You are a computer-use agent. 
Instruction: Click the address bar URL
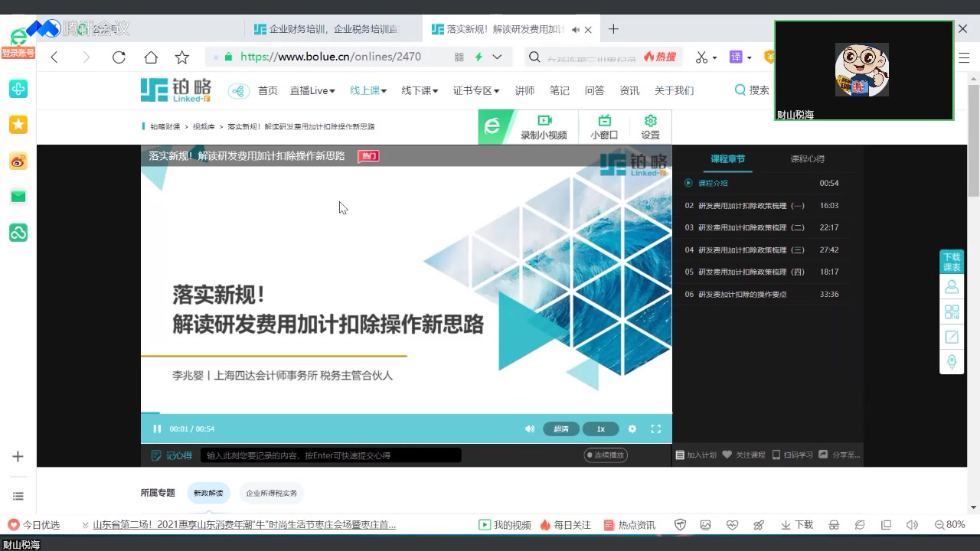[x=331, y=57]
